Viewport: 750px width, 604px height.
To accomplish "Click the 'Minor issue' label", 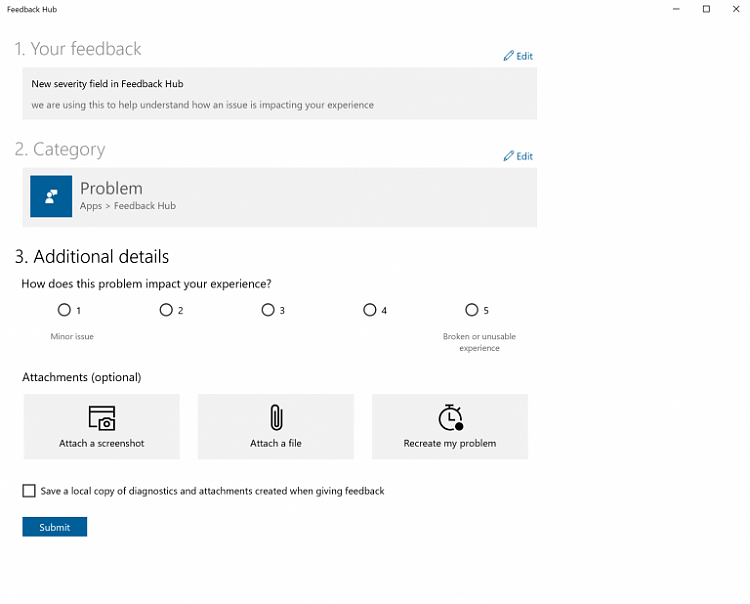I will [72, 336].
